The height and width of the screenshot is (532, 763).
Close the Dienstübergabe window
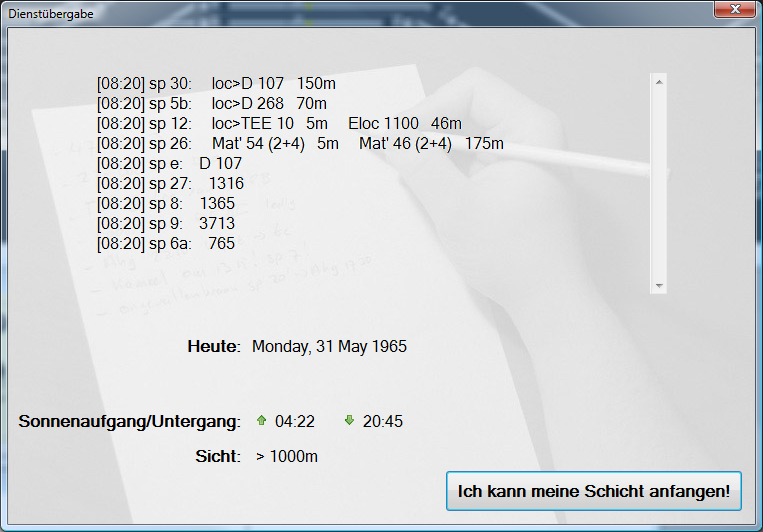[x=733, y=9]
